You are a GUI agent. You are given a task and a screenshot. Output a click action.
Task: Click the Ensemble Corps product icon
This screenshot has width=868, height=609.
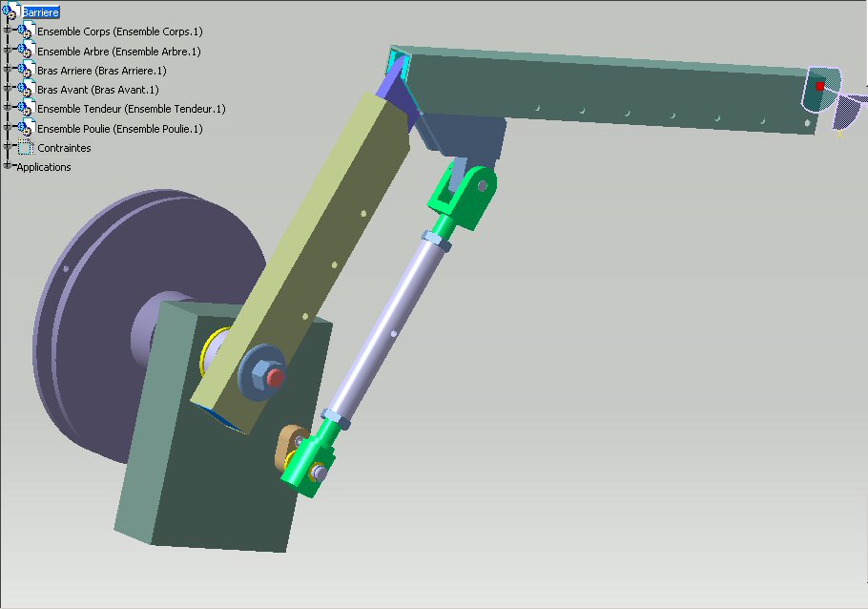pyautogui.click(x=26, y=31)
